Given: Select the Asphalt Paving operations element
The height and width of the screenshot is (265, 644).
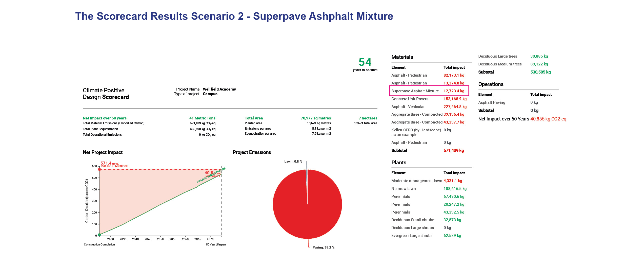Looking at the screenshot, I should click(491, 102).
